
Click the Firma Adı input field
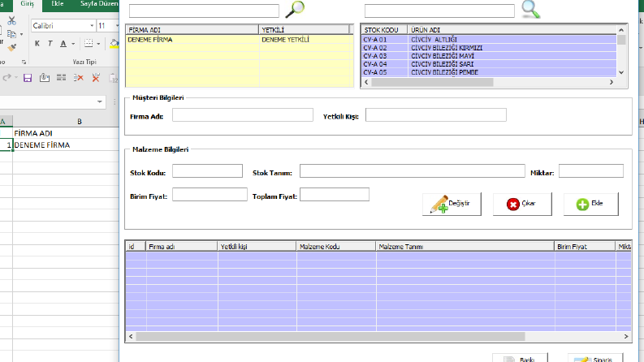[243, 115]
